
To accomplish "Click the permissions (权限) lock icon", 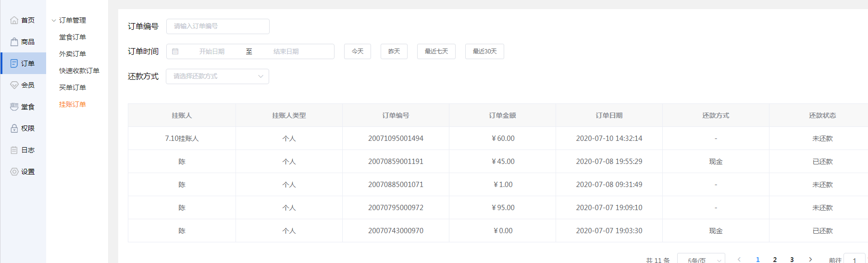I will (14, 128).
